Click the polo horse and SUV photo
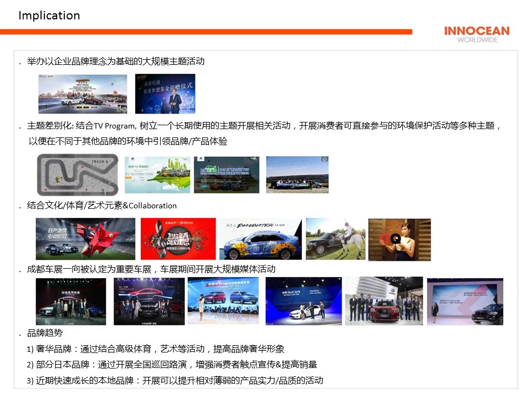This screenshot has width=532, height=399. click(x=335, y=239)
